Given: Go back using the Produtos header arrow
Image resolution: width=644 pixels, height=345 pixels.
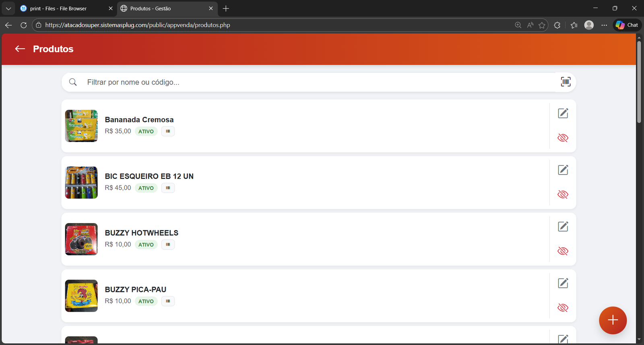Looking at the screenshot, I should [20, 49].
